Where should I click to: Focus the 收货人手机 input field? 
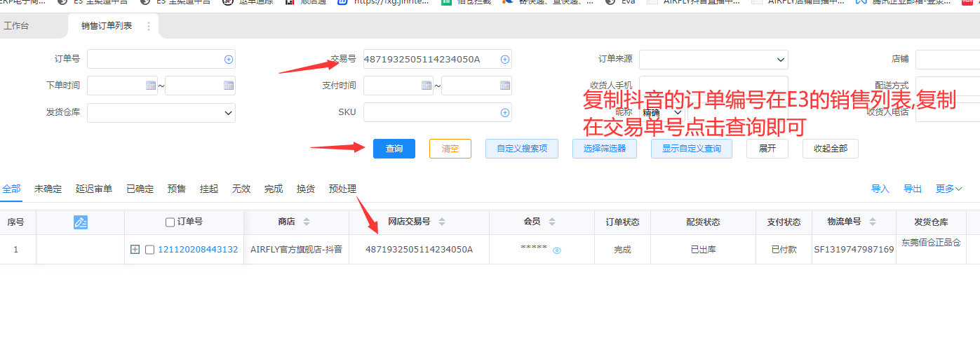(x=713, y=86)
